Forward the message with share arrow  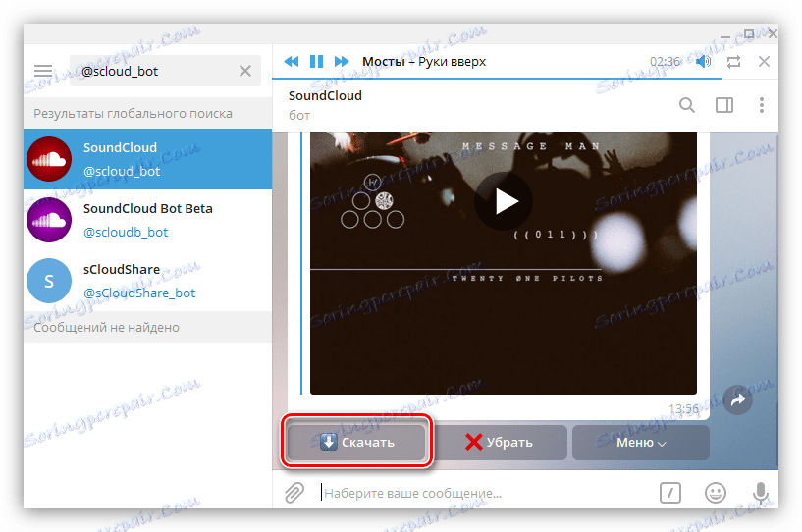[737, 400]
